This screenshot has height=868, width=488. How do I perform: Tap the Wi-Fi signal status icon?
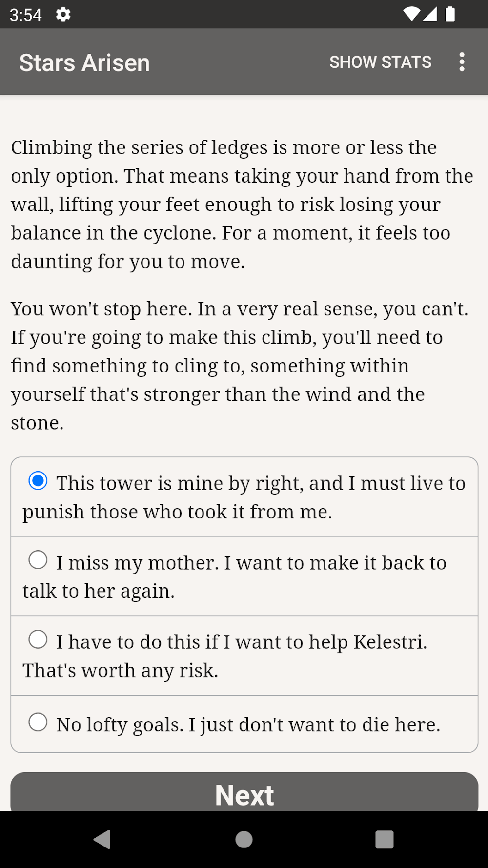[x=411, y=15]
